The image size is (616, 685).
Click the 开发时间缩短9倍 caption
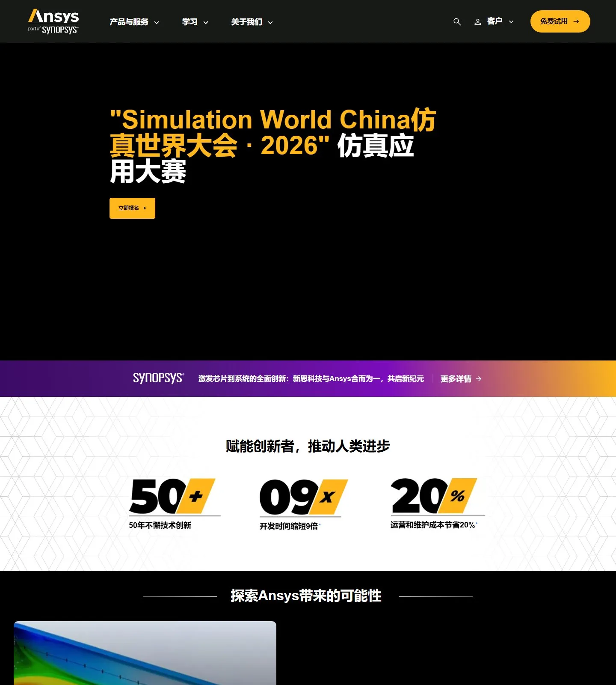click(x=290, y=526)
